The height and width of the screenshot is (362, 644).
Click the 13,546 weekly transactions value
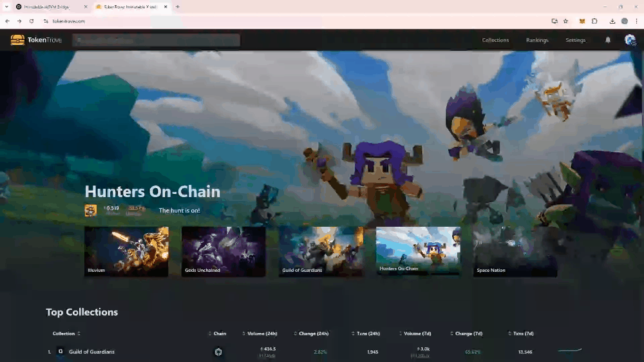[525, 352]
